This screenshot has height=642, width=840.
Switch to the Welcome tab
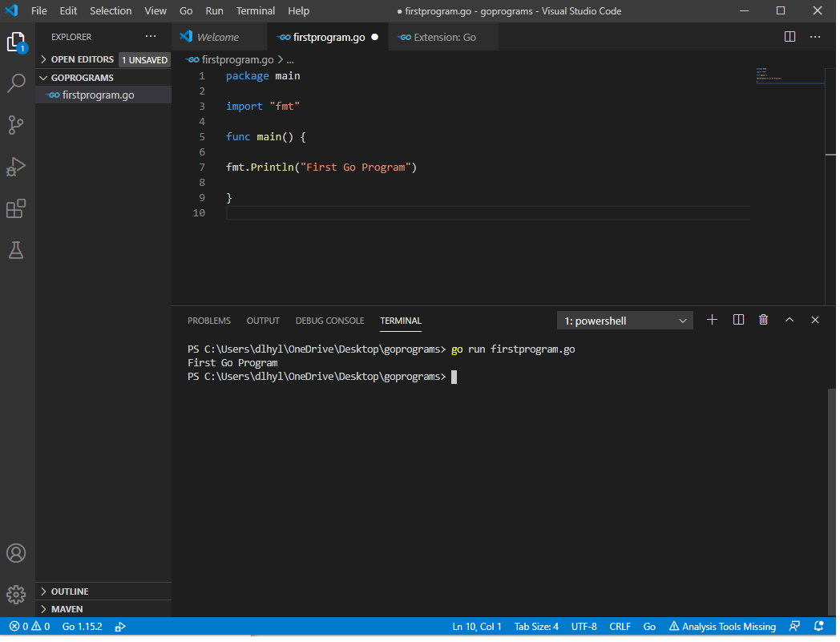pyautogui.click(x=217, y=36)
